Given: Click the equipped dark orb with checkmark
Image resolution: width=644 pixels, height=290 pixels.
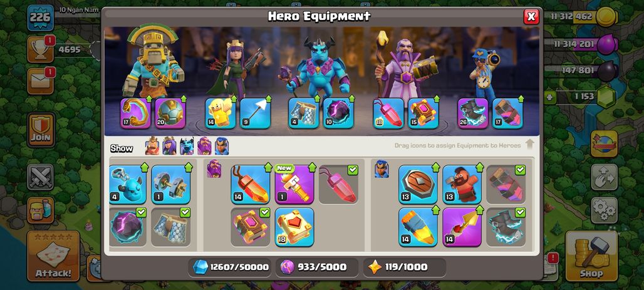Looking at the screenshot, I should 128,227.
